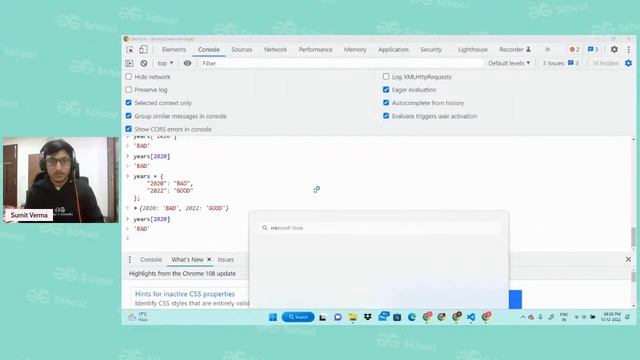
Task: Open the Windows Start menu
Action: tap(273, 317)
